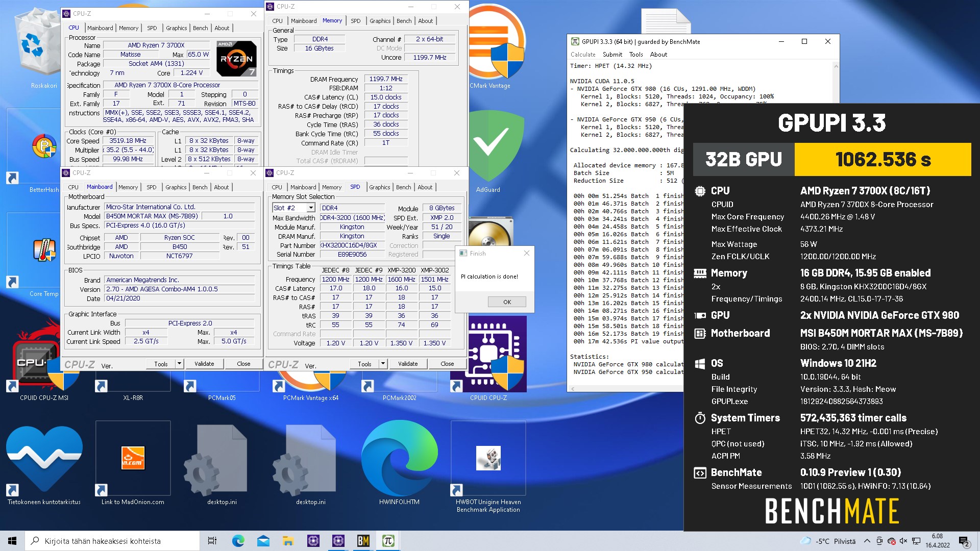
Task: Open Task View in the taskbar
Action: pyautogui.click(x=212, y=541)
